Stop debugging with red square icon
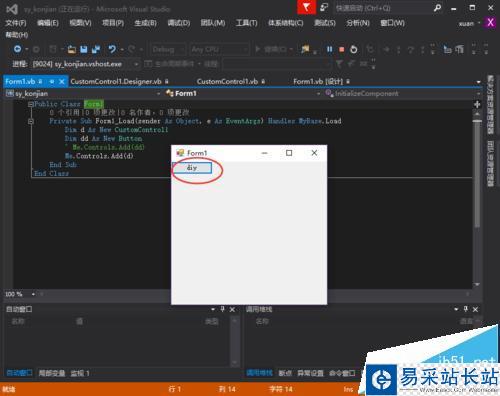 point(341,50)
